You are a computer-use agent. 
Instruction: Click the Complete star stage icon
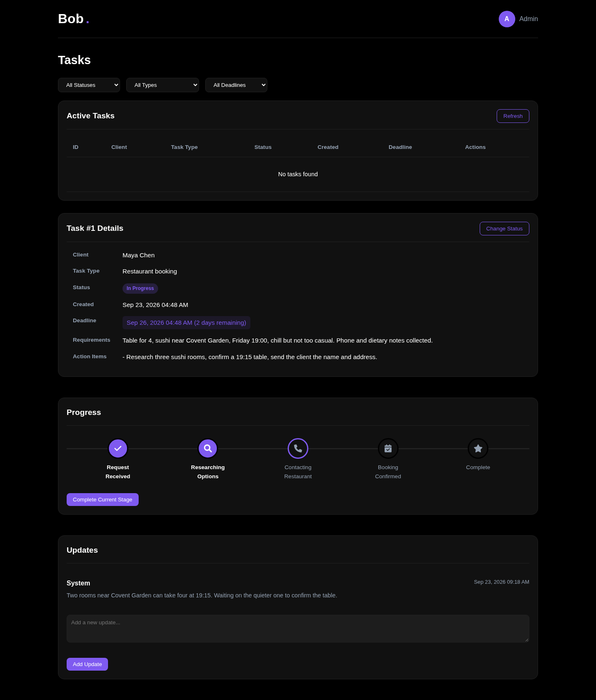[478, 448]
